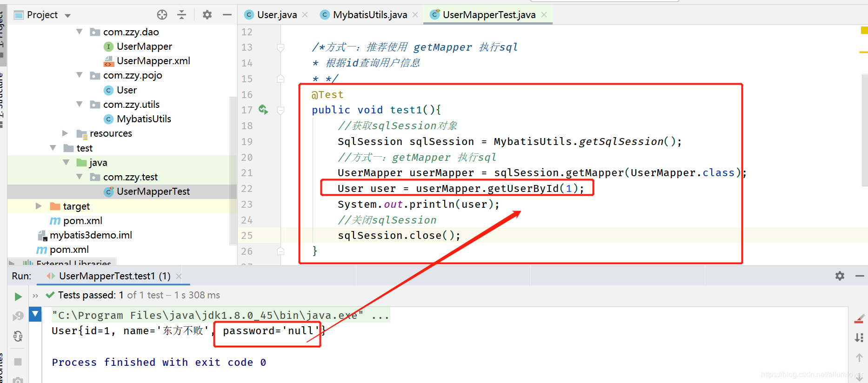Click the fold end marker at line 26
This screenshot has height=383, width=868.
(x=280, y=251)
